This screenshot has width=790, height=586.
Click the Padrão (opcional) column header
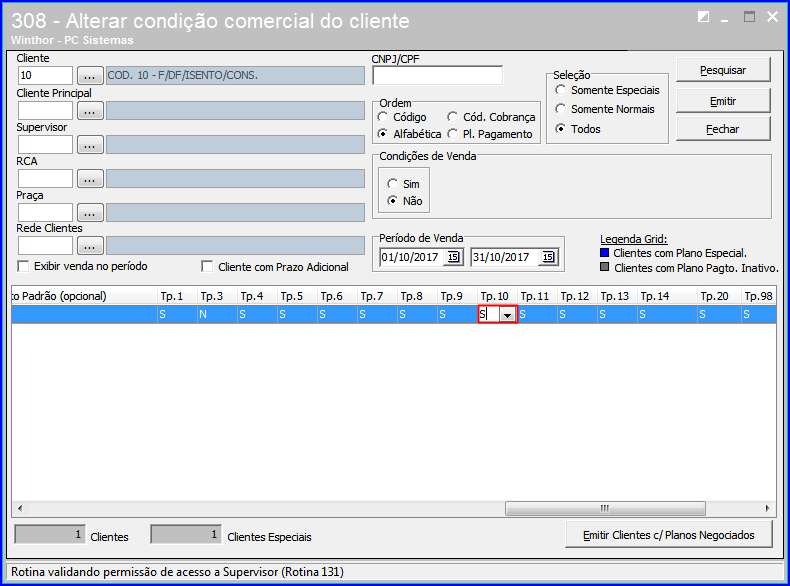coord(85,296)
